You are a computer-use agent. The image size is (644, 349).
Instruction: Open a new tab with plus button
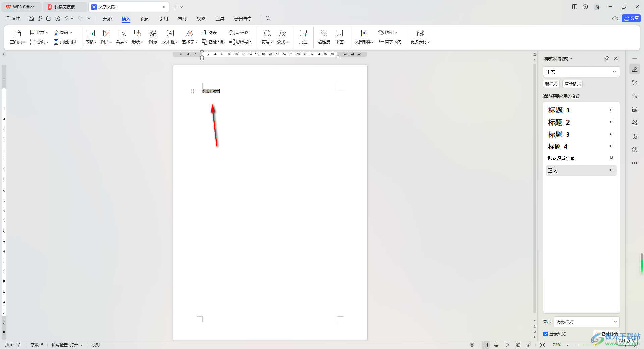pyautogui.click(x=175, y=7)
